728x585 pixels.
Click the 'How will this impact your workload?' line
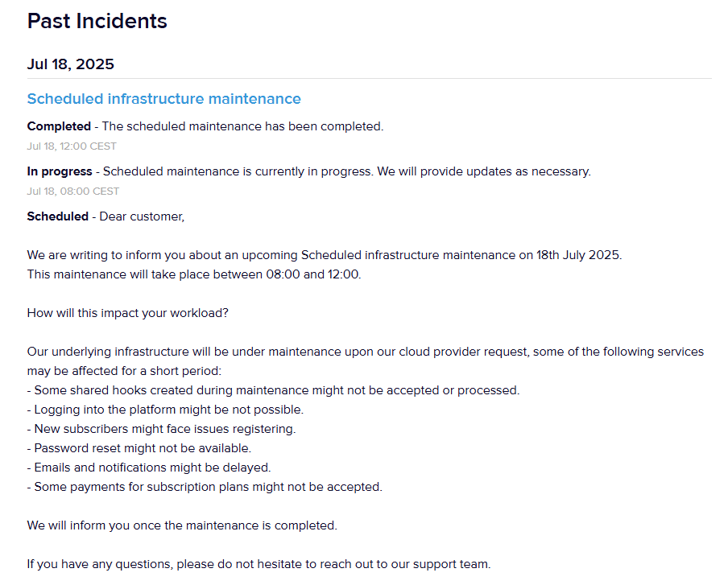(x=127, y=313)
